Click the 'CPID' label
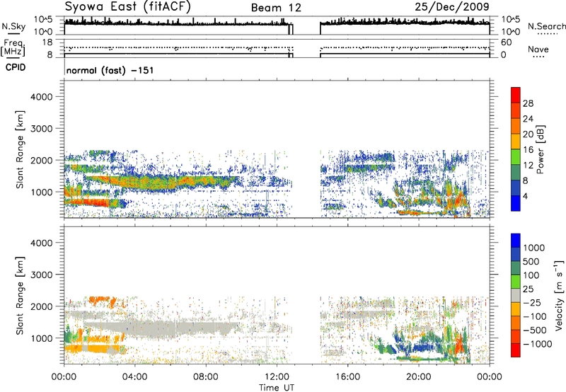The height and width of the screenshot is (392, 566). click(x=16, y=67)
